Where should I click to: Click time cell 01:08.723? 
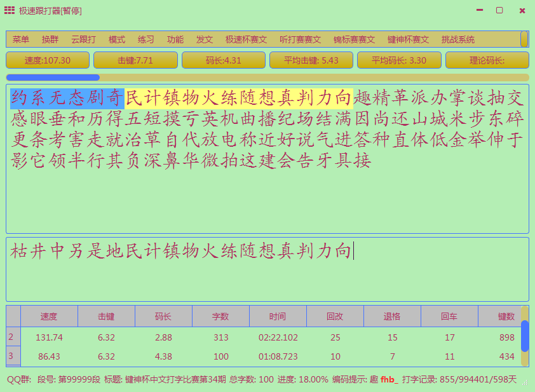coord(278,356)
